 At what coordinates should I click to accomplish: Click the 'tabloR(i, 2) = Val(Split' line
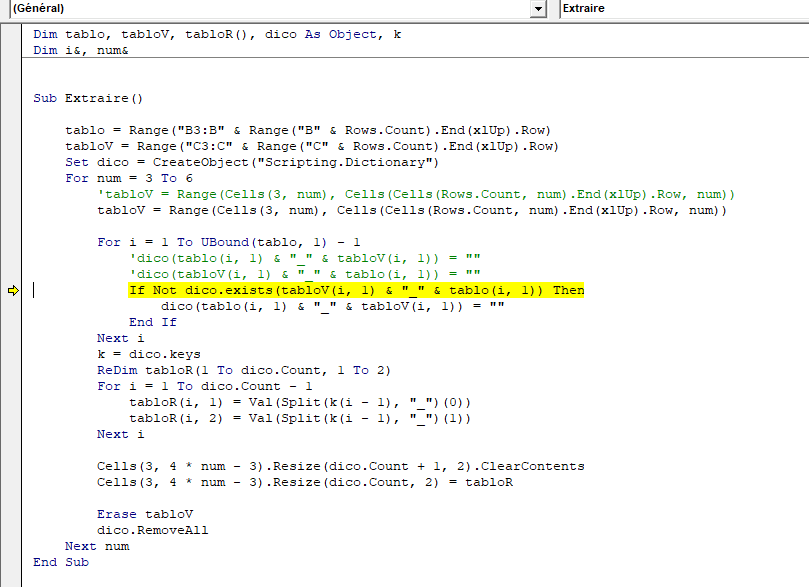click(300, 418)
